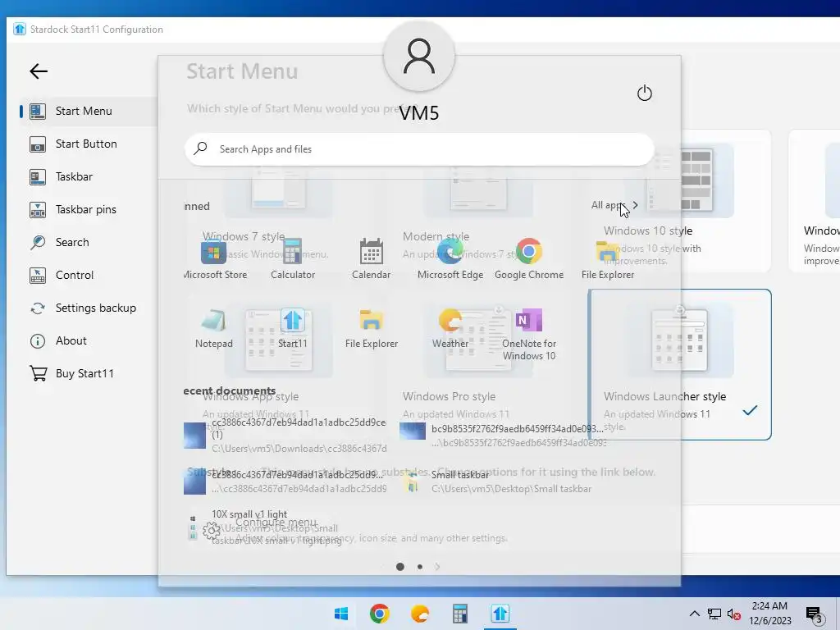840x630 pixels.
Task: Launch Weather from pinned apps
Action: click(x=450, y=328)
